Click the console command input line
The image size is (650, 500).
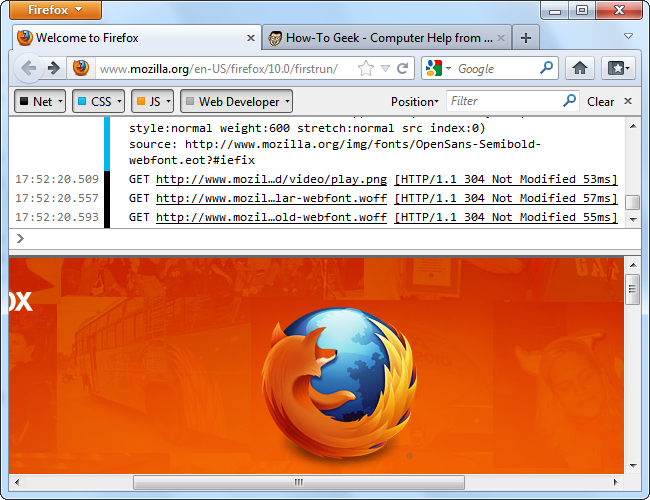click(325, 238)
